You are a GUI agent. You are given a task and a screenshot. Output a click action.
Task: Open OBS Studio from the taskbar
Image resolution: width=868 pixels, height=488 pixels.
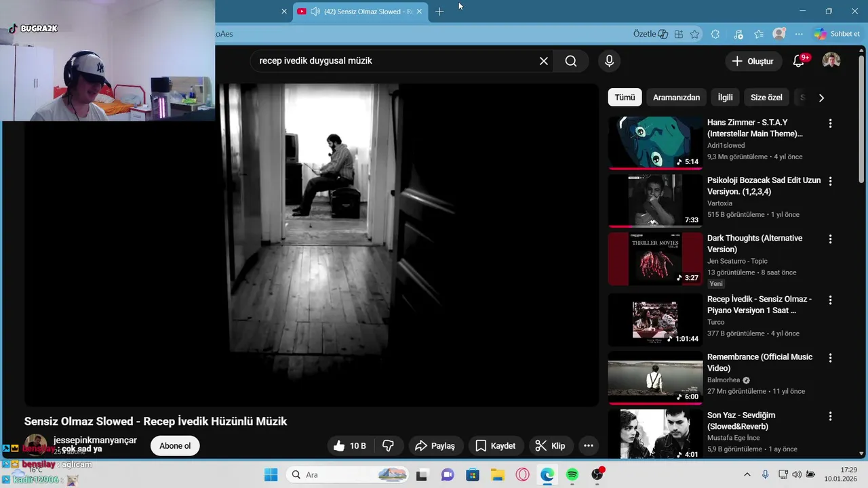coord(597,474)
